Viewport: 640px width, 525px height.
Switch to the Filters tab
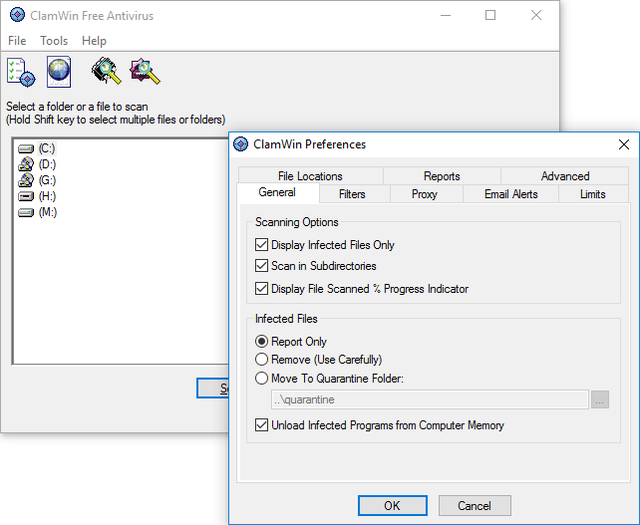[x=352, y=194]
